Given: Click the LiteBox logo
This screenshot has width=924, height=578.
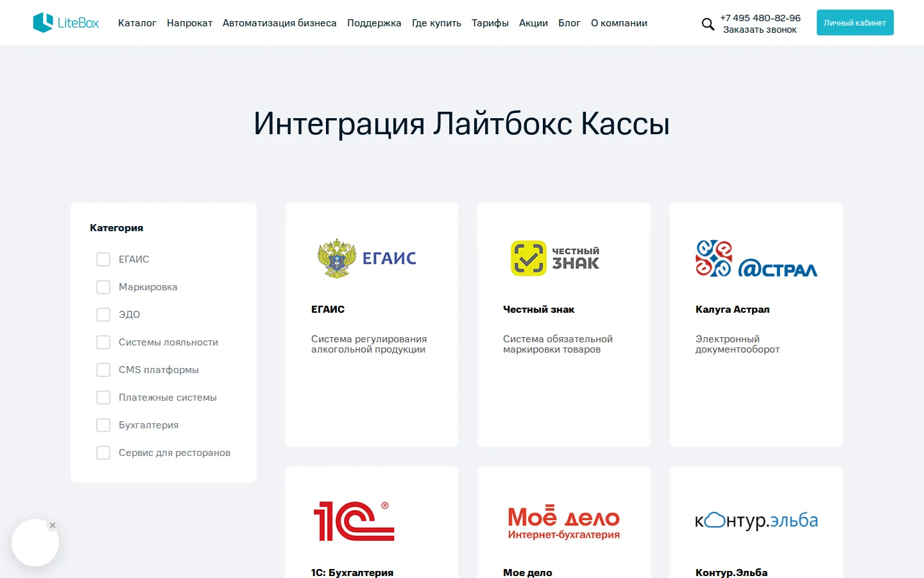Looking at the screenshot, I should pos(66,22).
